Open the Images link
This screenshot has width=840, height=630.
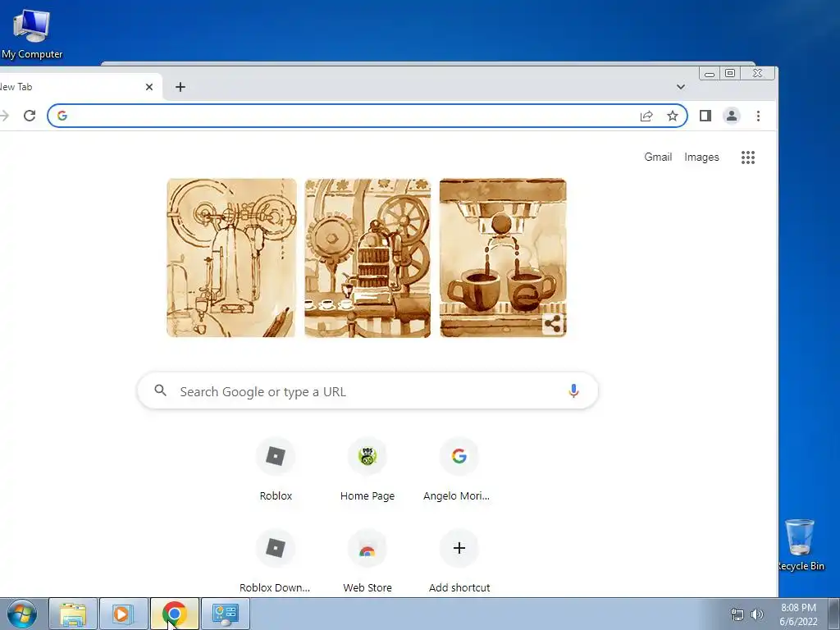[701, 157]
